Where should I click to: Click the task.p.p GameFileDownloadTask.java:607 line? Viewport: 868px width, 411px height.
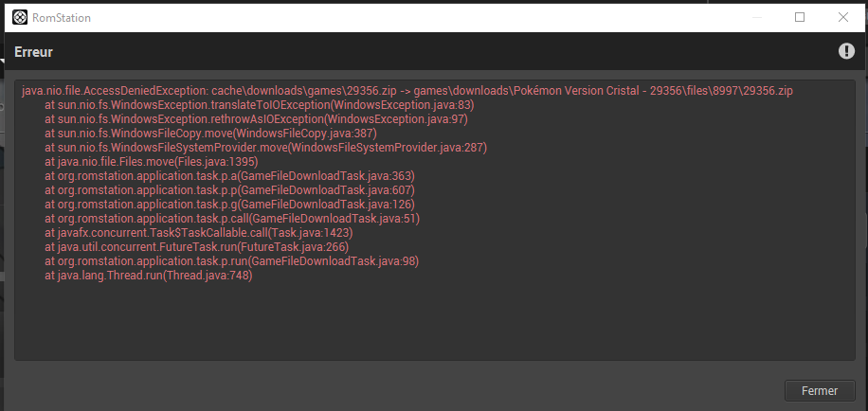[229, 190]
